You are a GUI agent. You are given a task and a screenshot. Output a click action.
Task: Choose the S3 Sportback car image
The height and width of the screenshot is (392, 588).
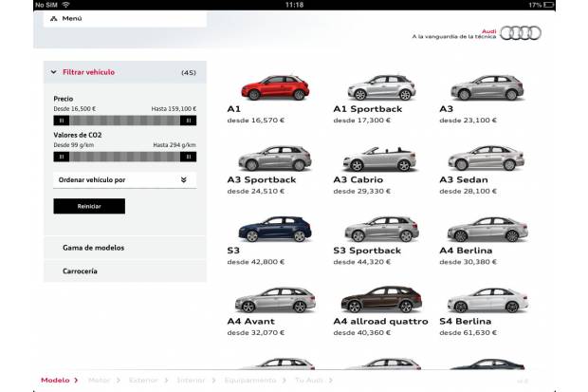click(381, 229)
